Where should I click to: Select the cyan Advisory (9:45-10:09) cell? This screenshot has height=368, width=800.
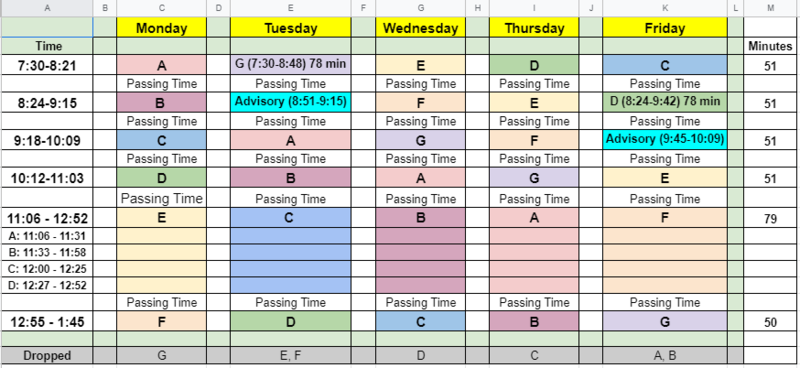(x=665, y=139)
